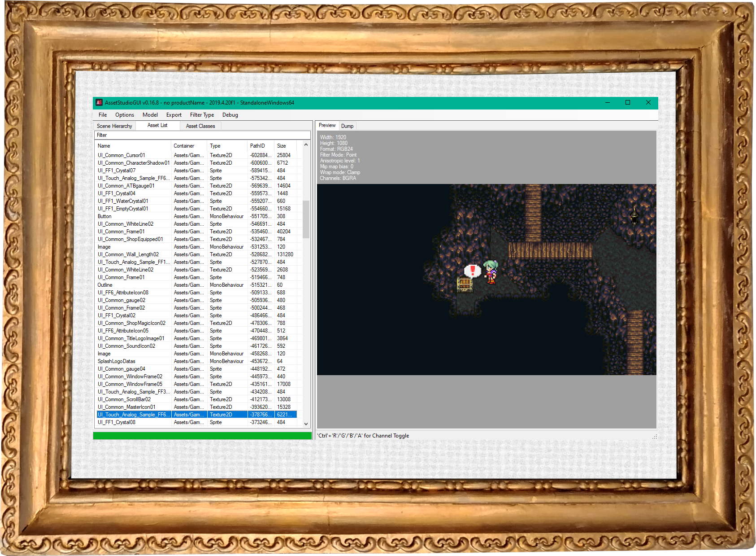This screenshot has height=556, width=756.
Task: Open the Model menu
Action: (x=150, y=115)
